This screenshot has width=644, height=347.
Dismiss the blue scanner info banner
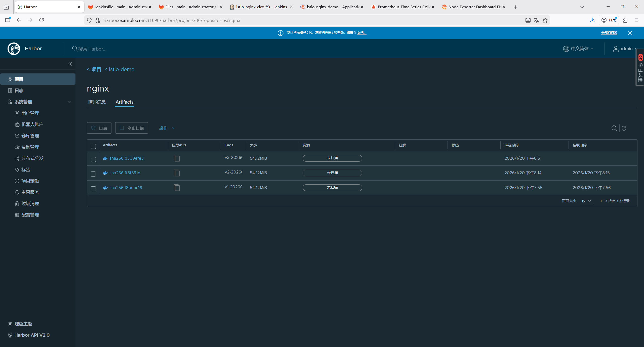pos(630,33)
